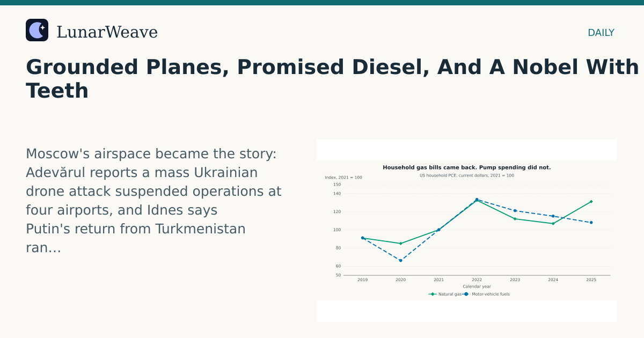Click the 2025 x-axis label
The width and height of the screenshot is (644, 338).
click(x=591, y=280)
